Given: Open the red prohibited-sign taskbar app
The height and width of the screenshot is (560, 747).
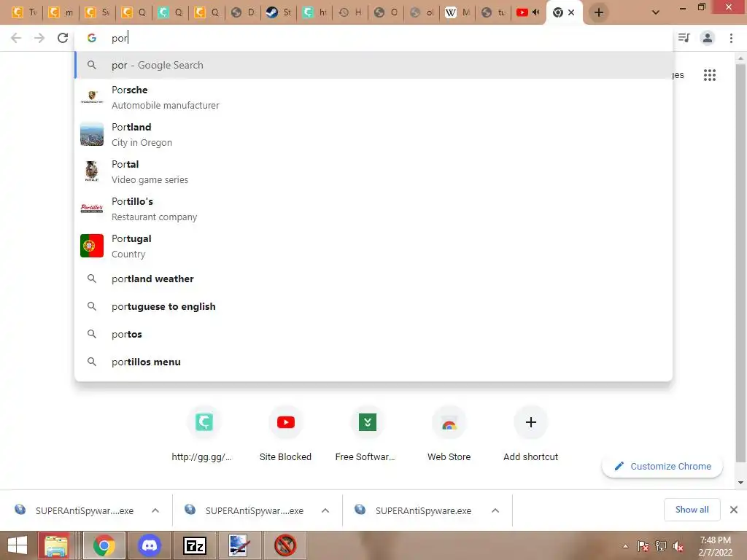Looking at the screenshot, I should [285, 545].
